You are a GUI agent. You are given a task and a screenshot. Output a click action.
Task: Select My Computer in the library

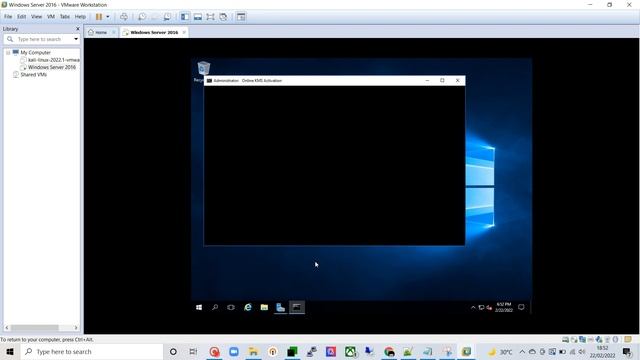coord(36,53)
